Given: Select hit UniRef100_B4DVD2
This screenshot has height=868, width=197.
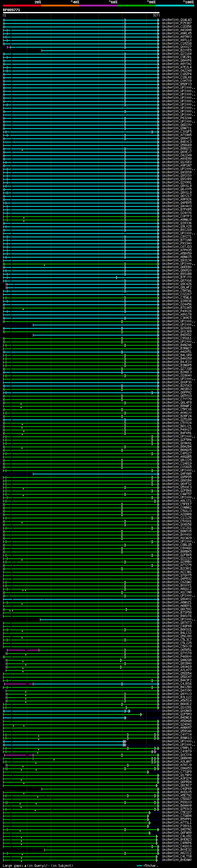Looking at the screenshot, I should (176, 335).
